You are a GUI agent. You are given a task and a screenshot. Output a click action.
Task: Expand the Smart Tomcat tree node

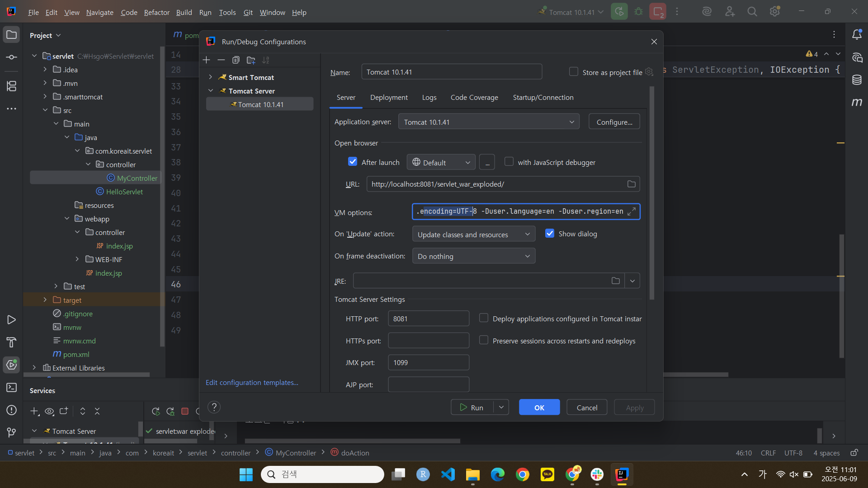point(211,77)
